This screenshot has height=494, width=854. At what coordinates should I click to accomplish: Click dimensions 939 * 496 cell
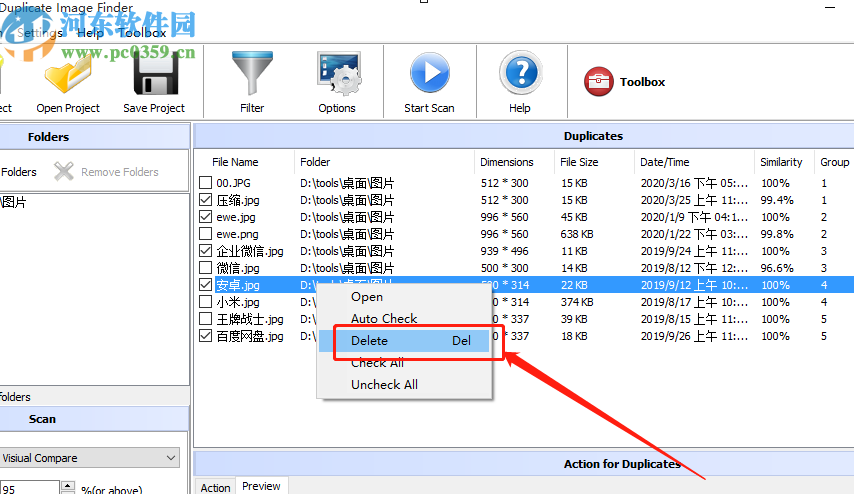point(504,251)
